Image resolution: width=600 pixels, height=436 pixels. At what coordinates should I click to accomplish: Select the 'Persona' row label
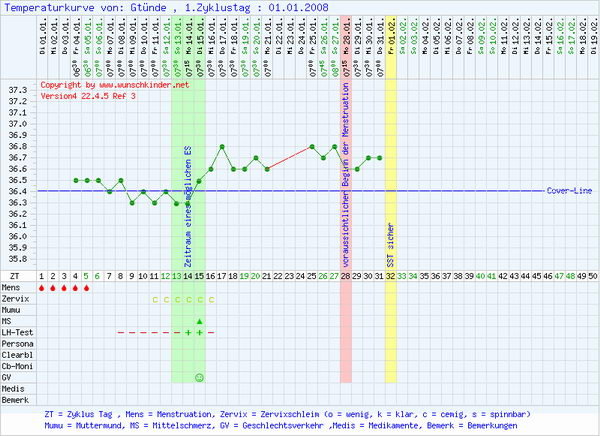[17, 343]
